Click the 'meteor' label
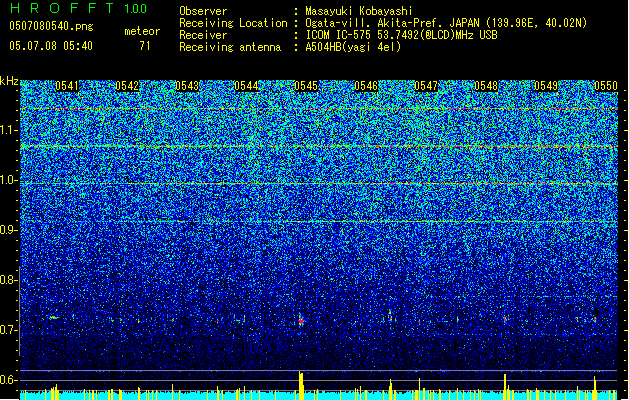 [142, 31]
